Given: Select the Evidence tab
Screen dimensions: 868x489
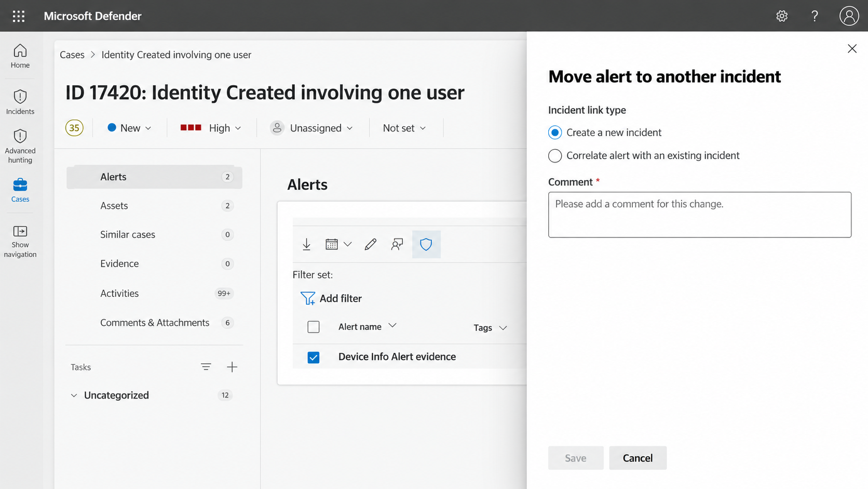Looking at the screenshot, I should click(x=154, y=263).
